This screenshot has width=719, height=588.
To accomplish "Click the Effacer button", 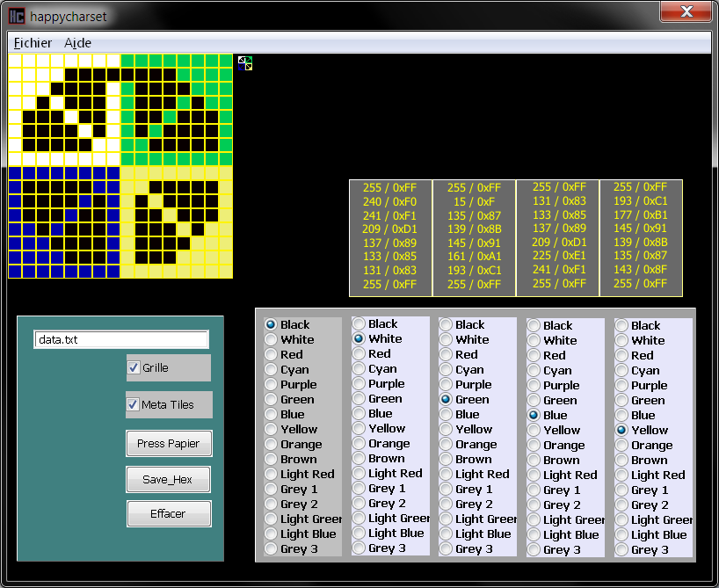I will [169, 513].
